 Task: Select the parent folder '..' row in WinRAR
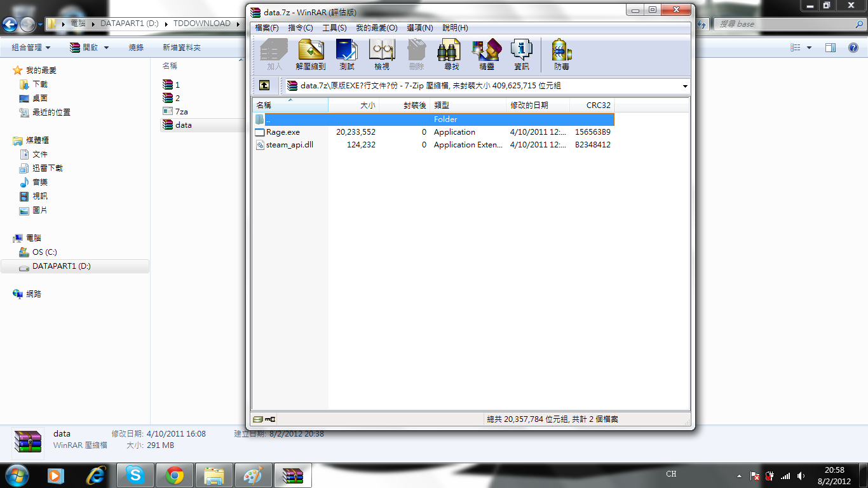point(434,119)
